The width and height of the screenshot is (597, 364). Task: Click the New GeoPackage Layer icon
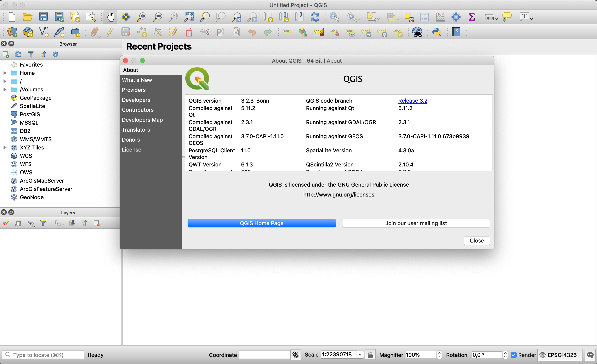[28, 32]
